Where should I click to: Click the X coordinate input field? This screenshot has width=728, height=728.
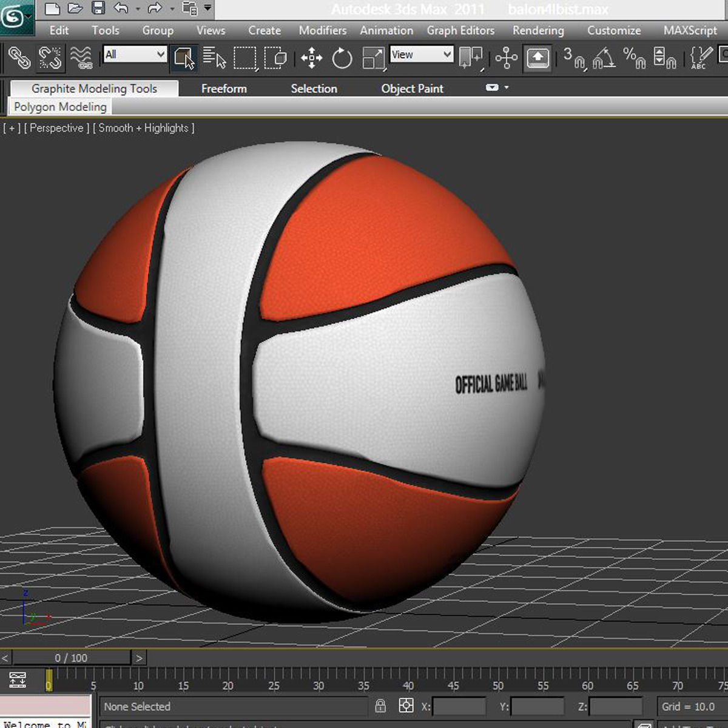[459, 706]
